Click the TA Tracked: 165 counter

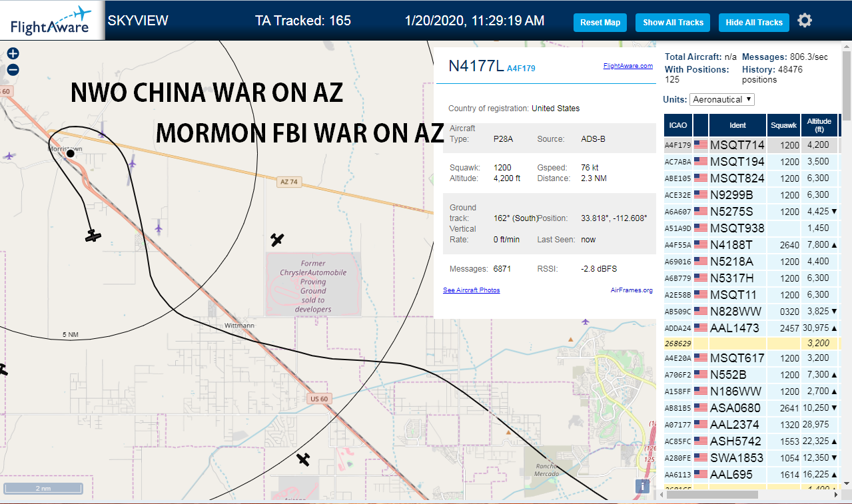(x=302, y=21)
